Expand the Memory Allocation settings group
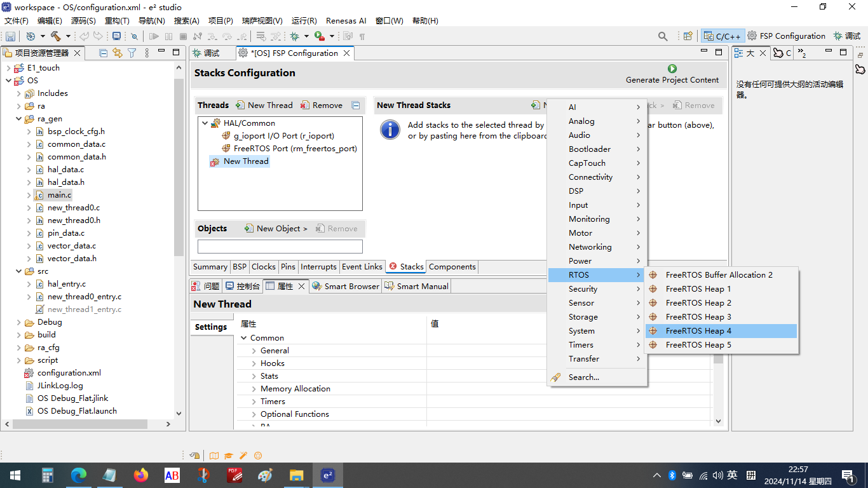Screen dimensions: 868x488 point(254,389)
